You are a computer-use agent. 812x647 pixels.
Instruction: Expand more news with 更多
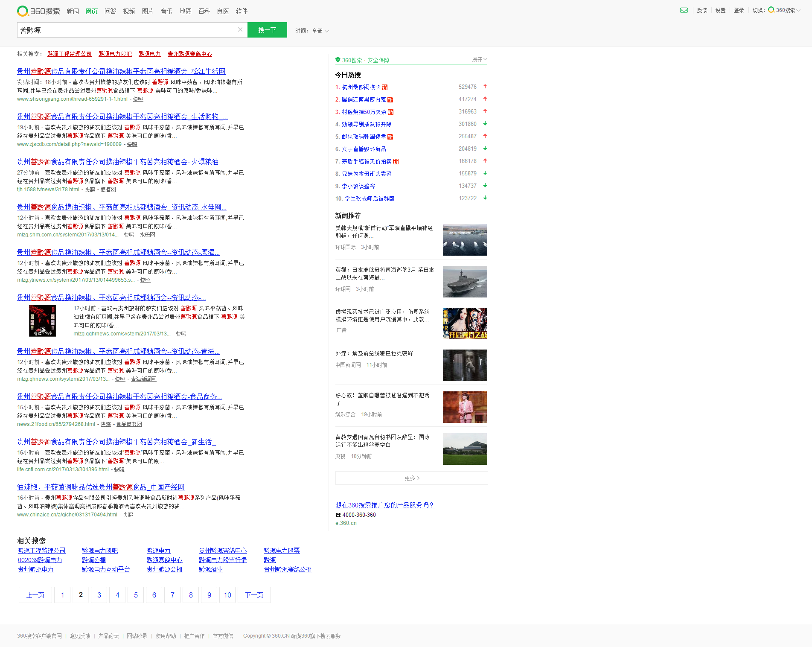pyautogui.click(x=411, y=478)
